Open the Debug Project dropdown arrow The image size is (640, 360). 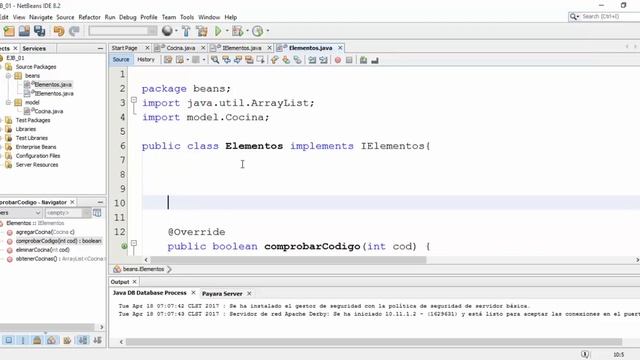[x=247, y=31]
